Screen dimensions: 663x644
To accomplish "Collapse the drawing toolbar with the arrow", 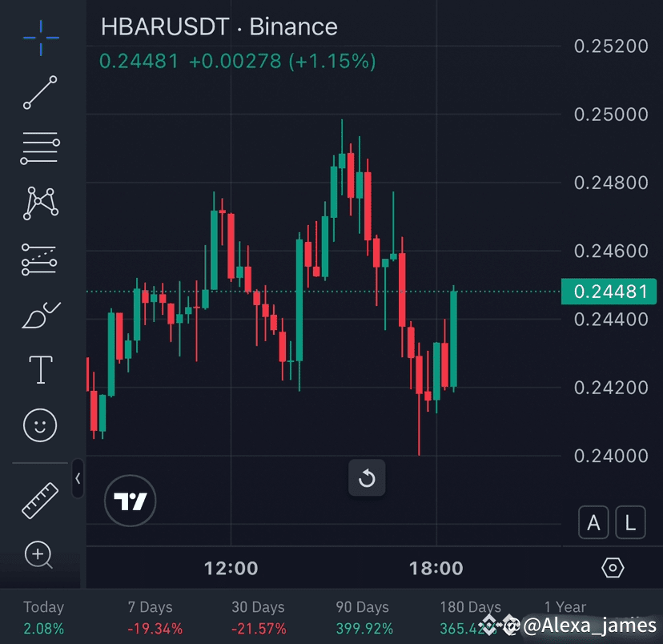I will [x=78, y=478].
